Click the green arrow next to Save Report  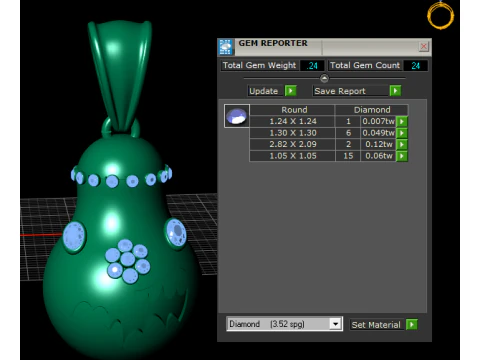click(x=395, y=91)
